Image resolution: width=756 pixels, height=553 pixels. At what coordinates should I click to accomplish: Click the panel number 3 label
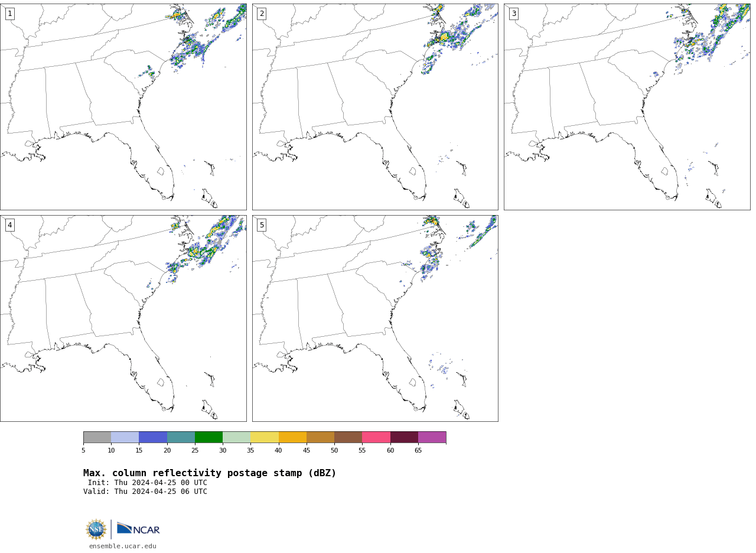click(513, 14)
